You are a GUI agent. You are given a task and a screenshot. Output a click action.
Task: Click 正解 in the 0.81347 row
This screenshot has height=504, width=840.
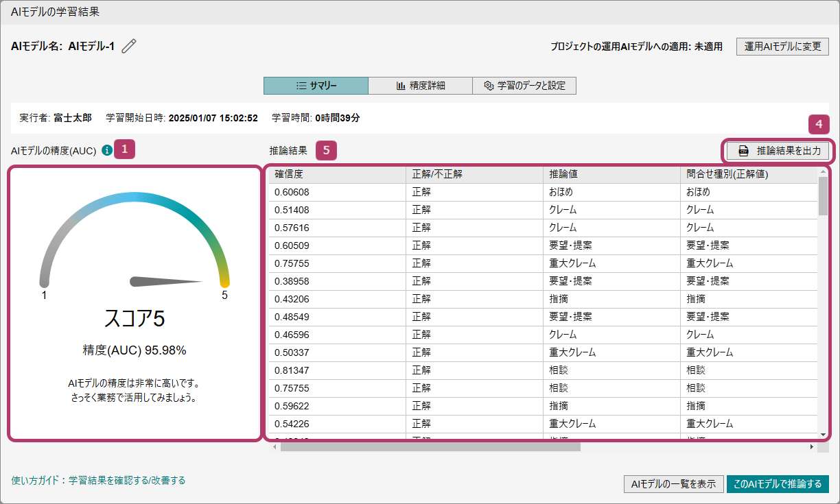coord(474,370)
